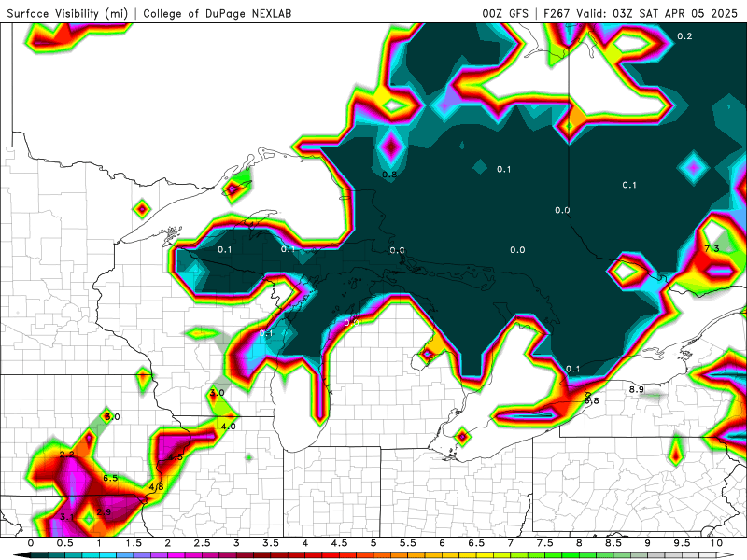This screenshot has width=747, height=560.
Task: Click the 5 tick label on the color scale
Action: point(373,543)
